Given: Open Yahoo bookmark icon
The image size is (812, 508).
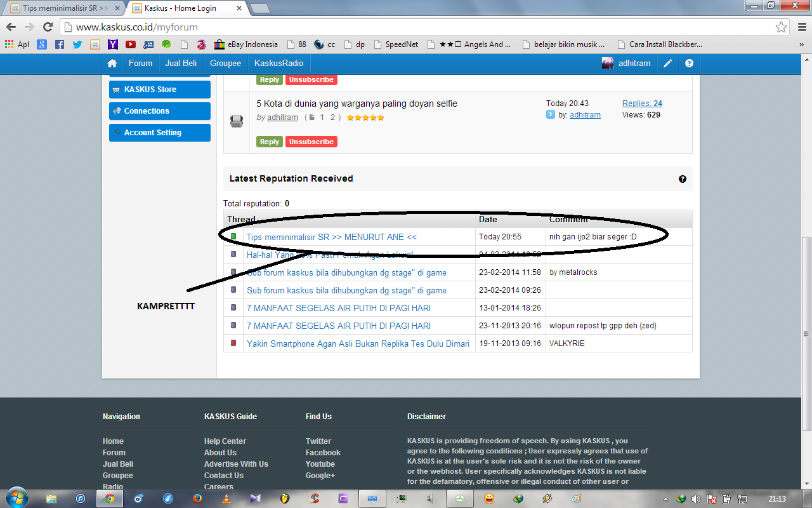Looking at the screenshot, I should pyautogui.click(x=113, y=44).
